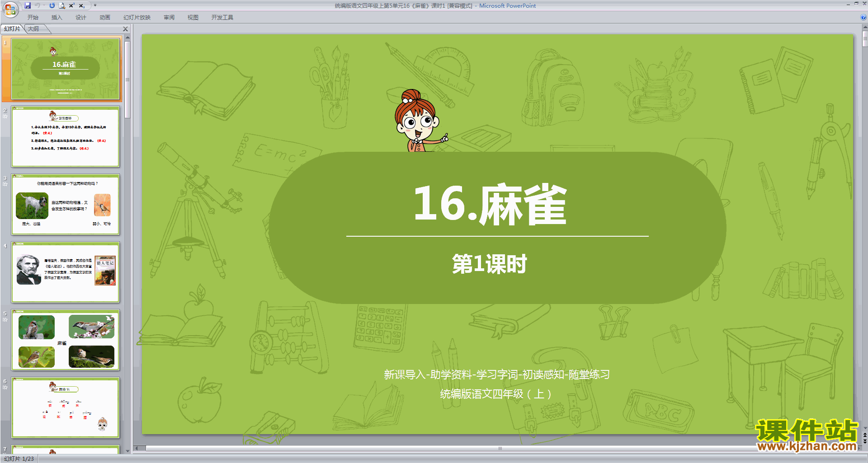This screenshot has height=463, width=868.
Task: Open the Undo history dropdown arrow
Action: click(44, 5)
